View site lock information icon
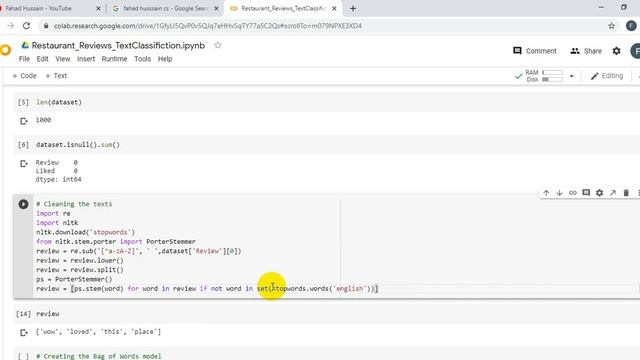640x360 pixels. click(46, 26)
